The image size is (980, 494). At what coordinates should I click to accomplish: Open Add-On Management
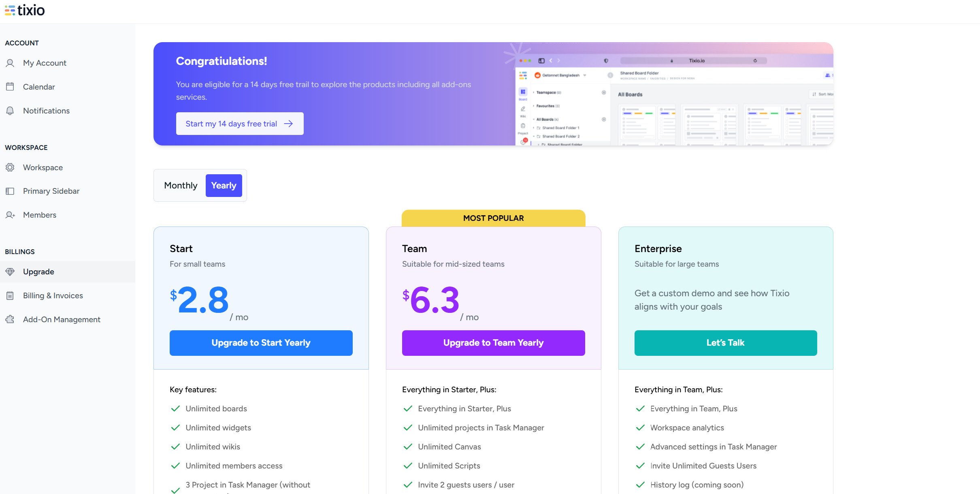68,319
